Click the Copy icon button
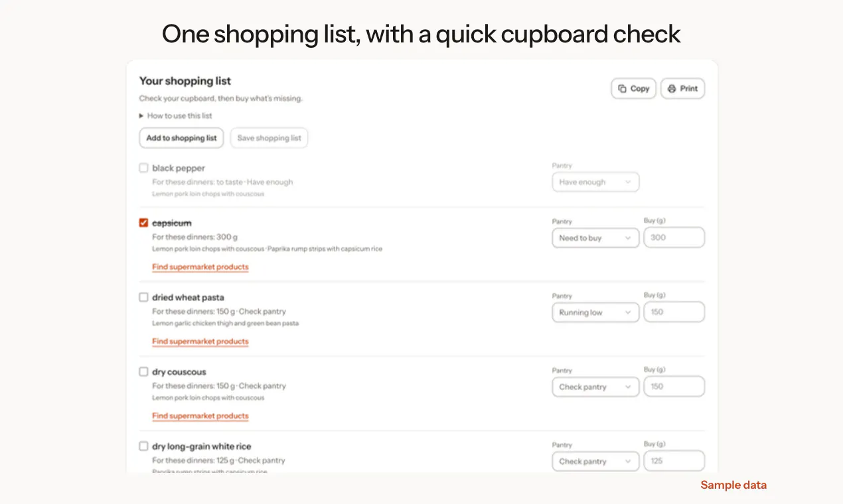This screenshot has width=843, height=504. [633, 88]
